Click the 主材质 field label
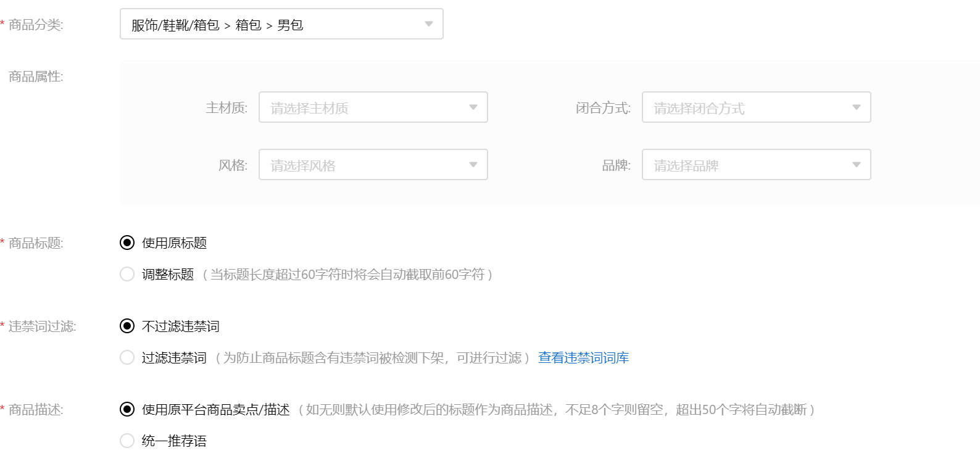Viewport: 980px width, 469px height. [x=226, y=108]
